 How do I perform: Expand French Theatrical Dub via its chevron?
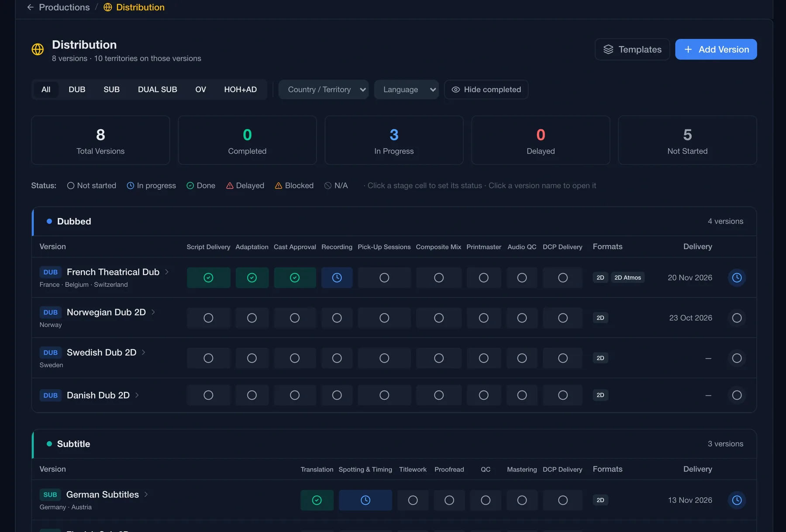click(167, 272)
